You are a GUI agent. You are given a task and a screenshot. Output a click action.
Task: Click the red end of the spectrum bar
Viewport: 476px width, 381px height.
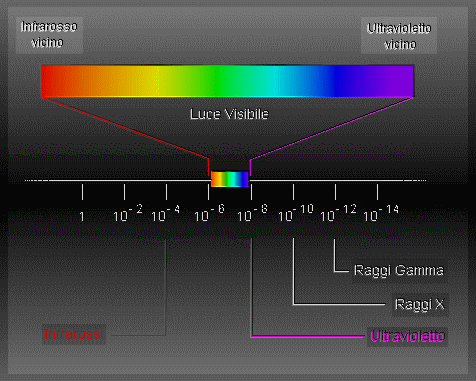pos(53,81)
